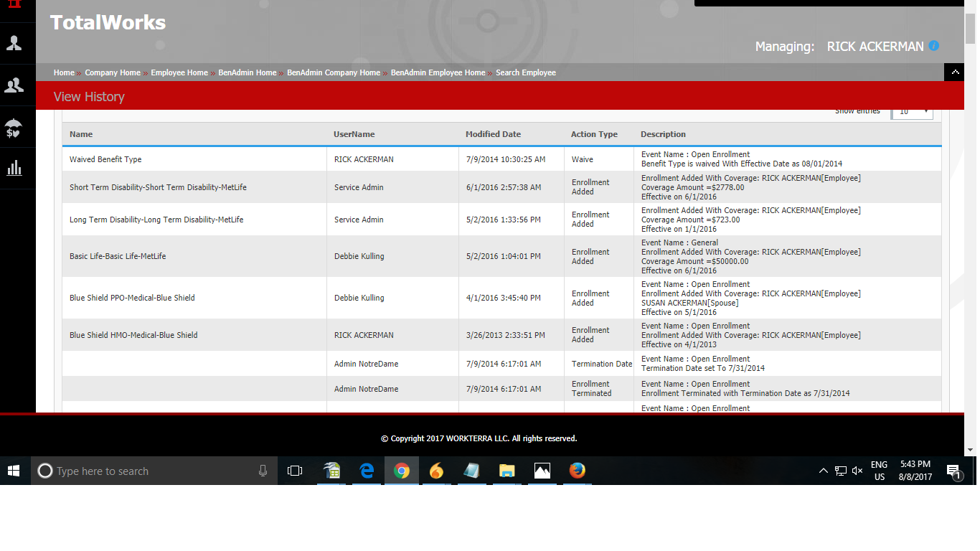Open the bar chart reports sidebar icon

coord(14,169)
